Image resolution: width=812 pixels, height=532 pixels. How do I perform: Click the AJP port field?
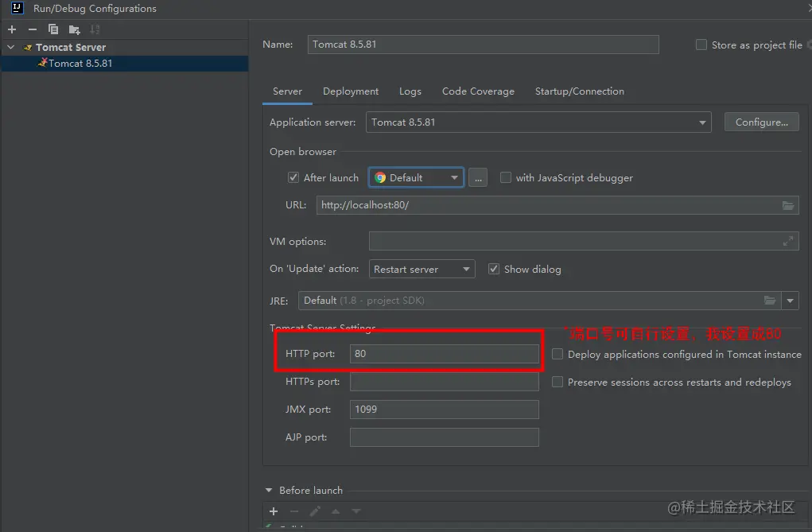point(445,437)
